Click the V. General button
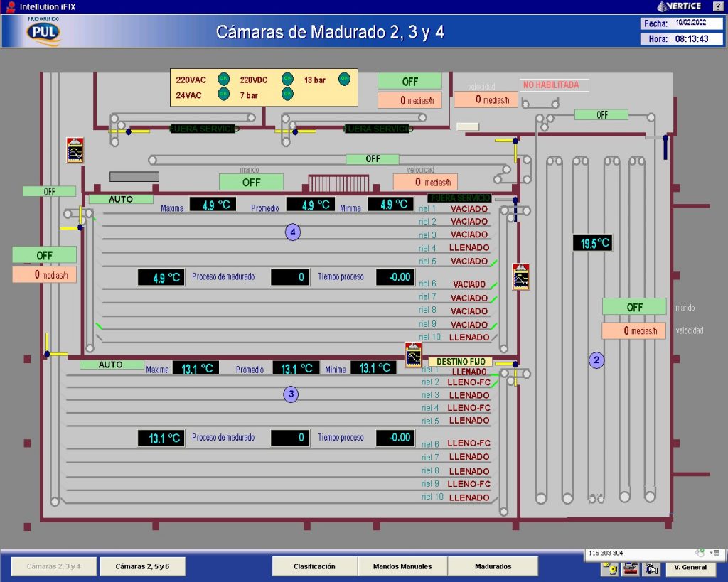Viewport: 728px width, 582px height. 690,567
